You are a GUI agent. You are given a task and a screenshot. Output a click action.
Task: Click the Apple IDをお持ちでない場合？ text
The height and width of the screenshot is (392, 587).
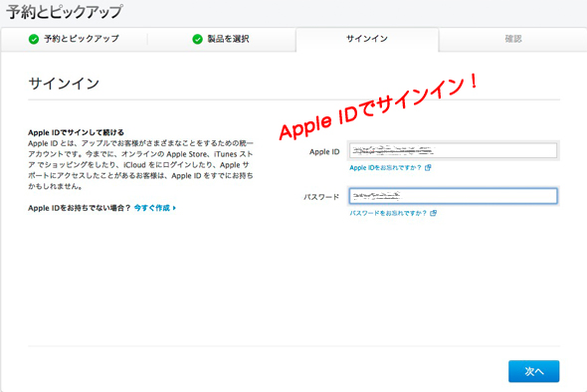79,208
